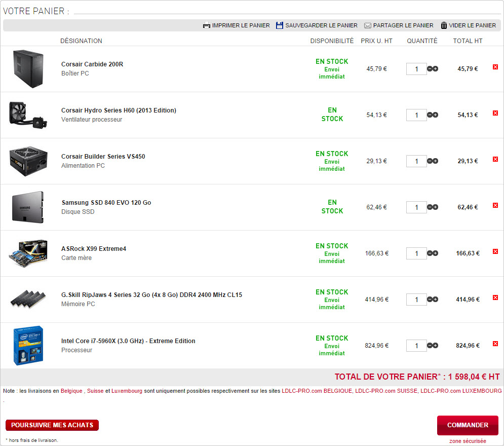Remove ASRock X99 Extreme4 from the cart

495,251
